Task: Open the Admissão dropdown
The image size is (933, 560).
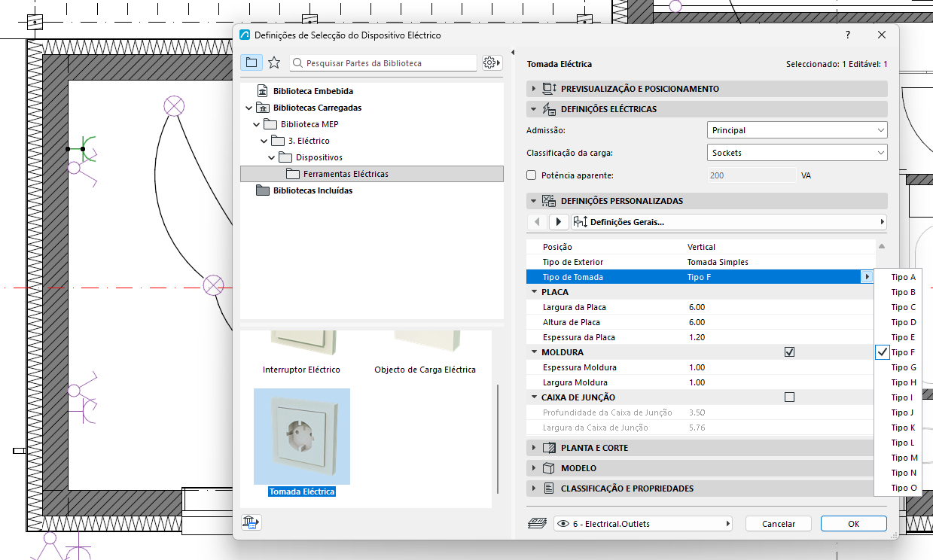Action: [x=797, y=130]
